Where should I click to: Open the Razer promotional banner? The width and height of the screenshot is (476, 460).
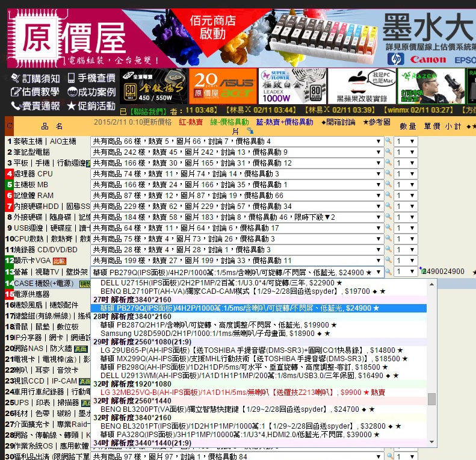coord(431,86)
